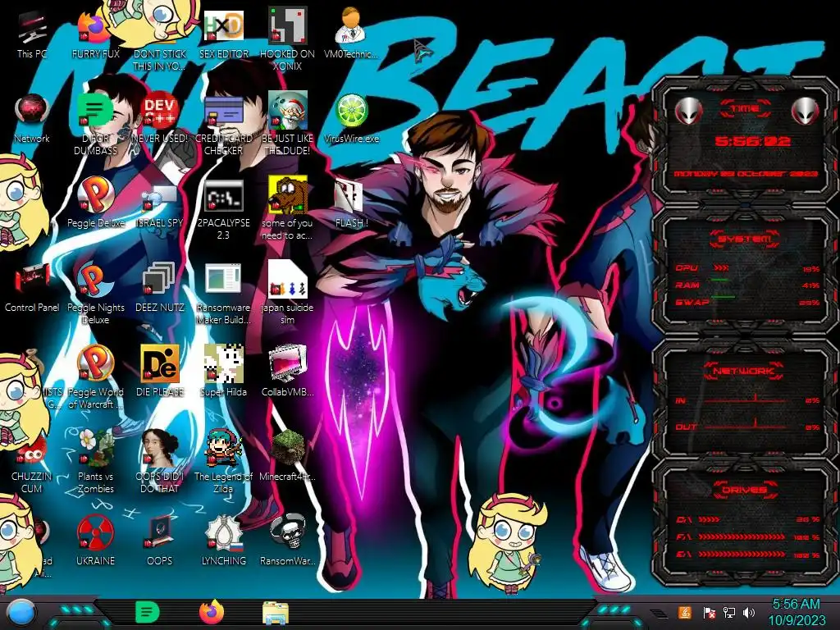Viewport: 840px width, 630px height.
Task: Open the japan suicide sim file
Action: (287, 293)
